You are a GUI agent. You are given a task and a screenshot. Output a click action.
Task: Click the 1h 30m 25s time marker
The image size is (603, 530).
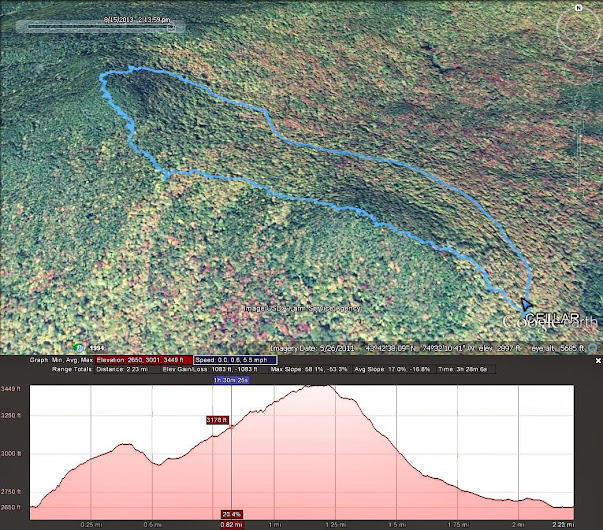[x=232, y=380]
